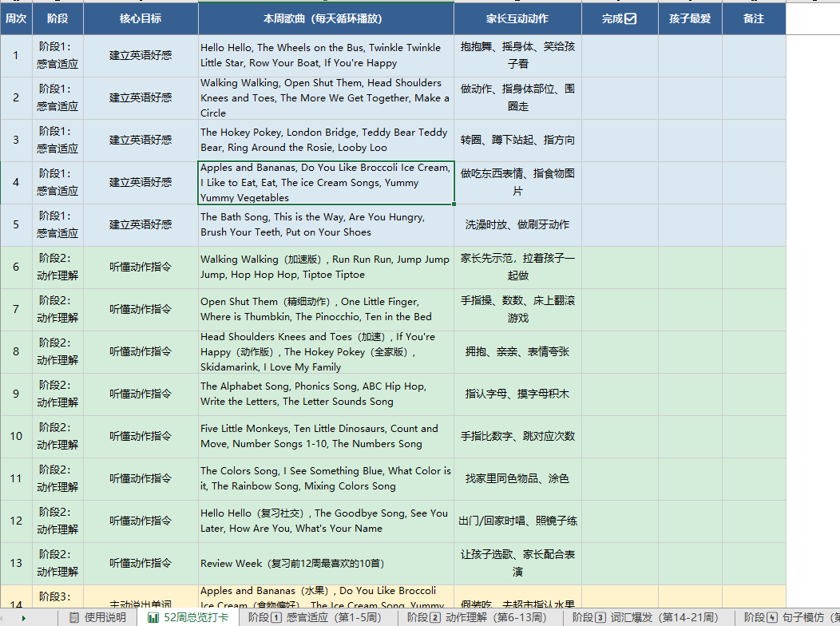Open the 使用说明 sheet tab
This screenshot has width=840, height=626.
[98, 617]
